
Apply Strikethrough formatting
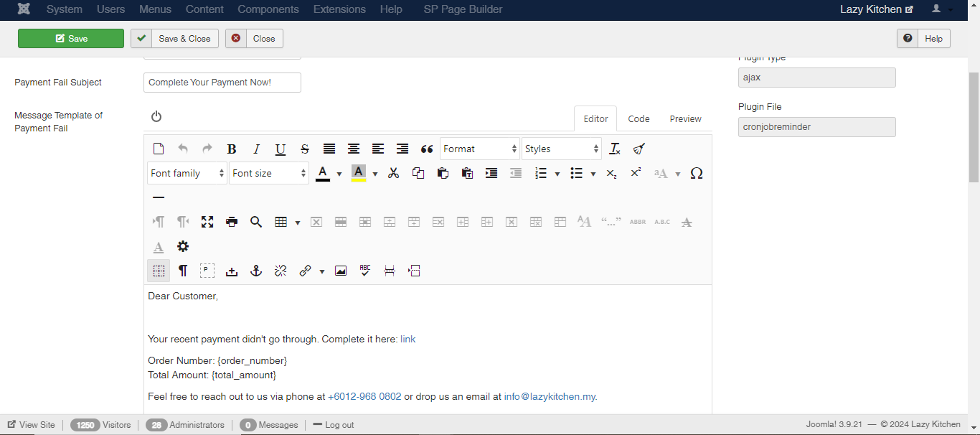[x=305, y=149]
